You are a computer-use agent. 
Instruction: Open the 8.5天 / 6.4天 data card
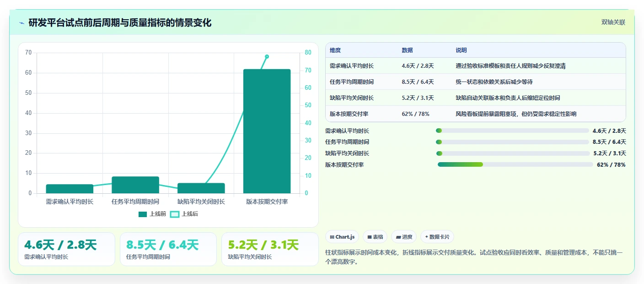tap(168, 249)
